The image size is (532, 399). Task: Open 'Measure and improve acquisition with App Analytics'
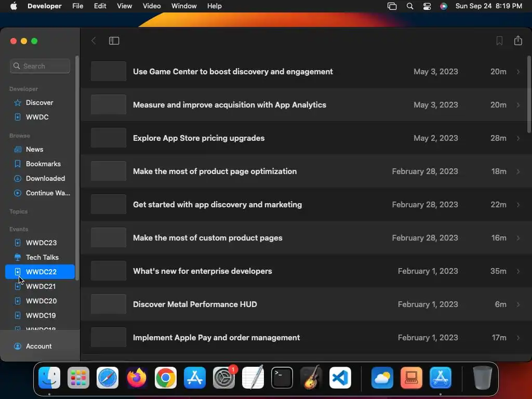[305, 105]
